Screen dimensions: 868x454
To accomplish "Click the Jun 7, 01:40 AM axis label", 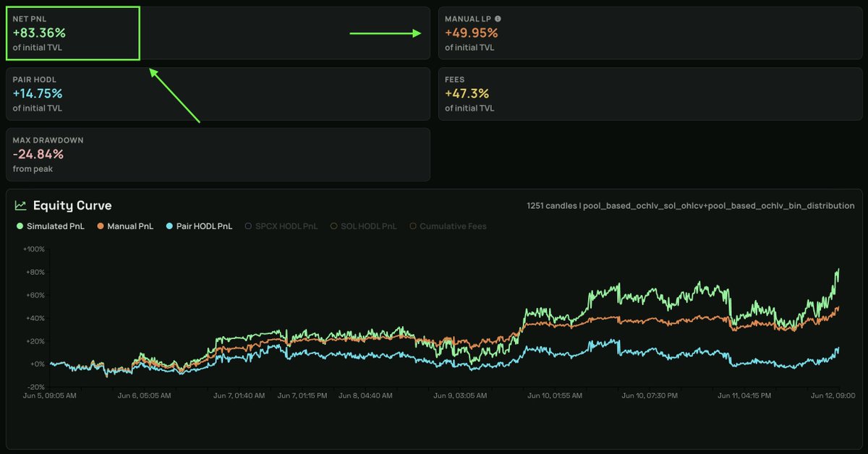I will [x=240, y=396].
